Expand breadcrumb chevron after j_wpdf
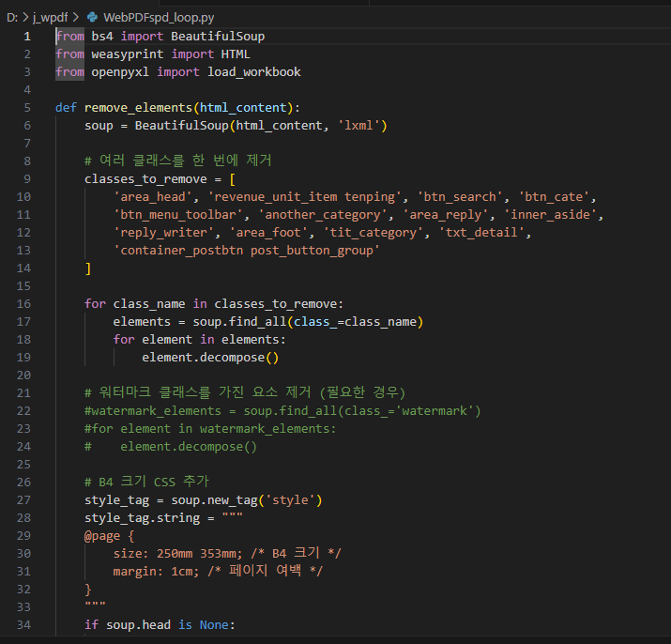671x644 pixels. pos(76,17)
